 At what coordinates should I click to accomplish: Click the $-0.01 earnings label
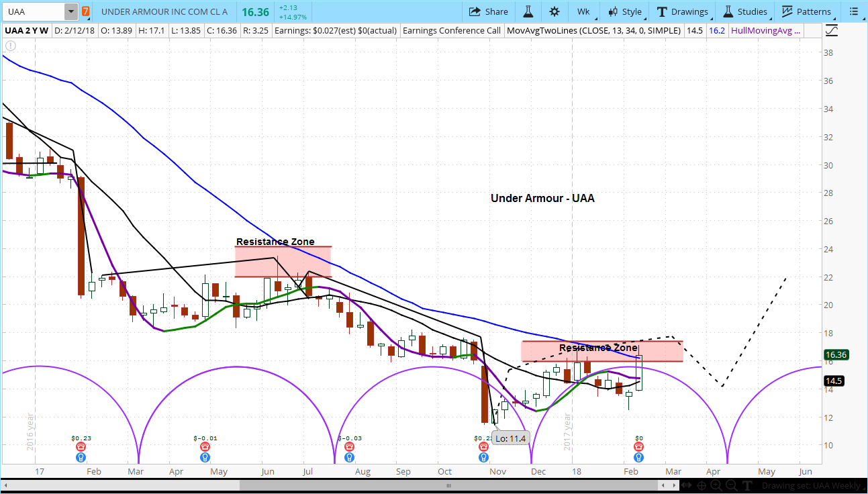pos(204,438)
